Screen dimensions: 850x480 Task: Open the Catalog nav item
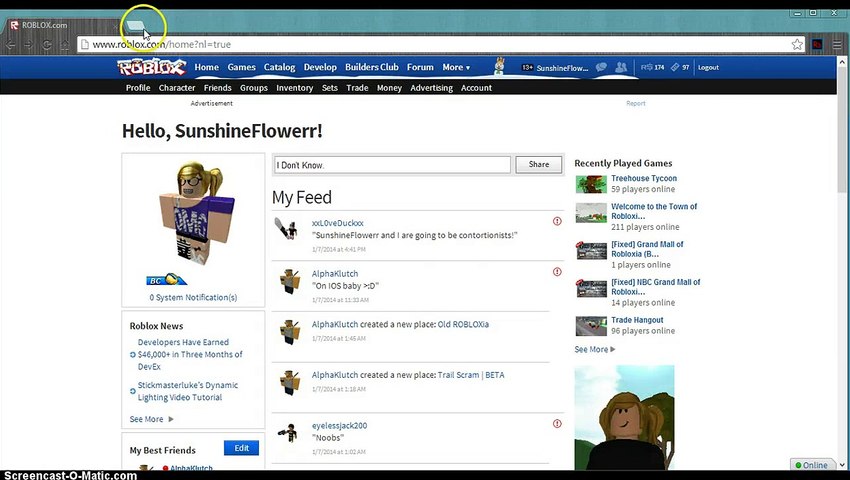[x=279, y=67]
